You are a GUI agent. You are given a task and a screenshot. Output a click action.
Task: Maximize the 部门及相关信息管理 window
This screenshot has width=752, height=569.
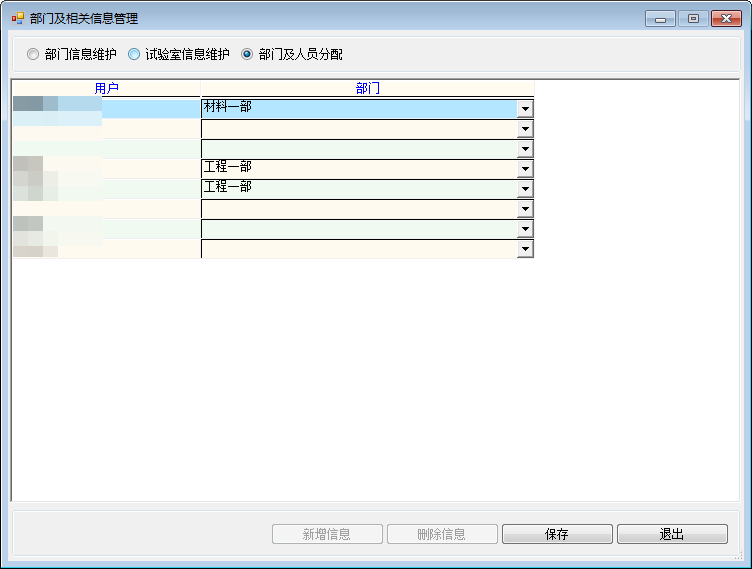click(692, 18)
